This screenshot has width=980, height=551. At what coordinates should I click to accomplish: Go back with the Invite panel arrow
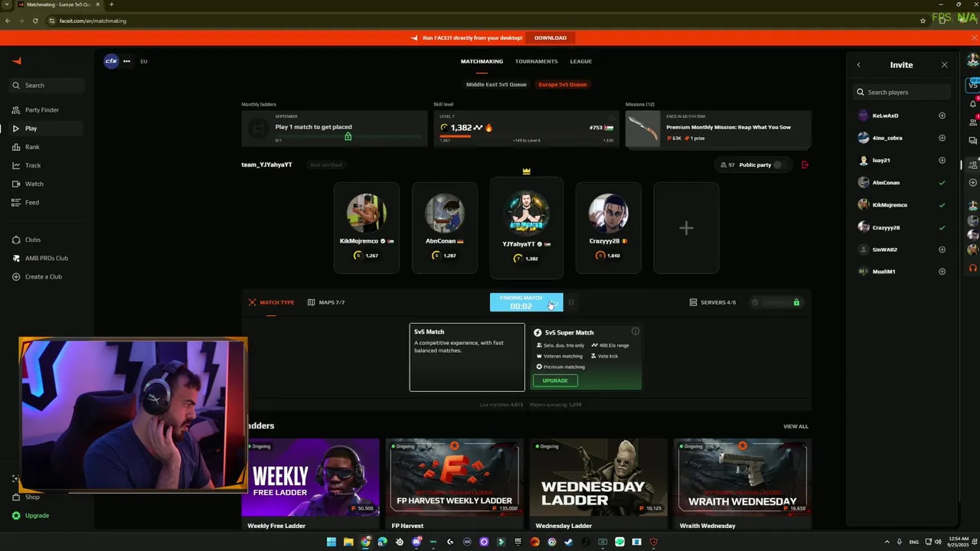pyautogui.click(x=858, y=65)
